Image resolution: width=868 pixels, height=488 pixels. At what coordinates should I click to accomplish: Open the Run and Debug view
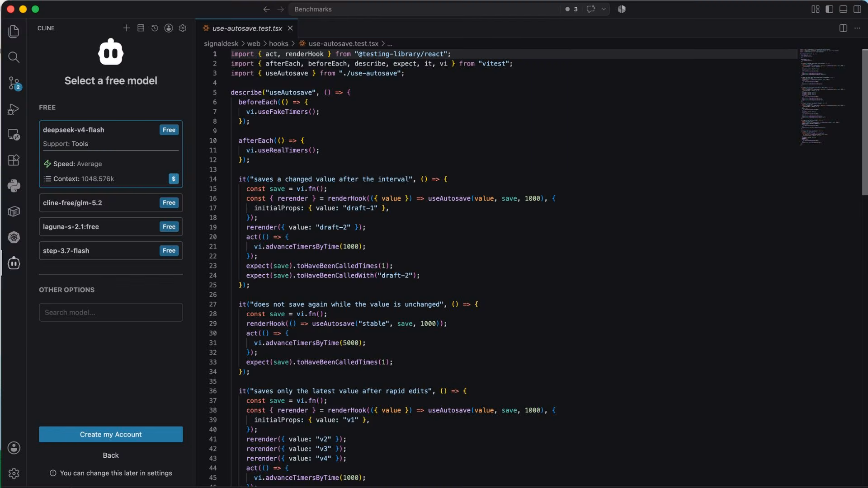[x=14, y=109]
